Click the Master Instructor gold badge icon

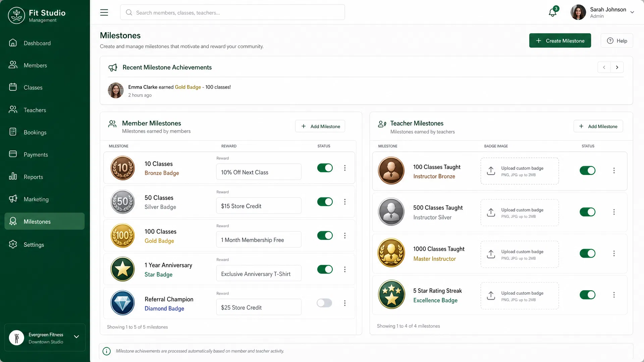(x=391, y=253)
